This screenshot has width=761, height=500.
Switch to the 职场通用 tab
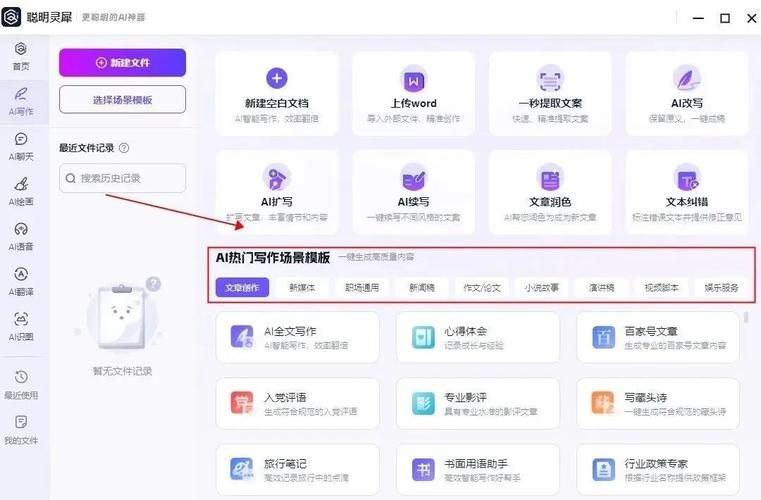coord(362,287)
